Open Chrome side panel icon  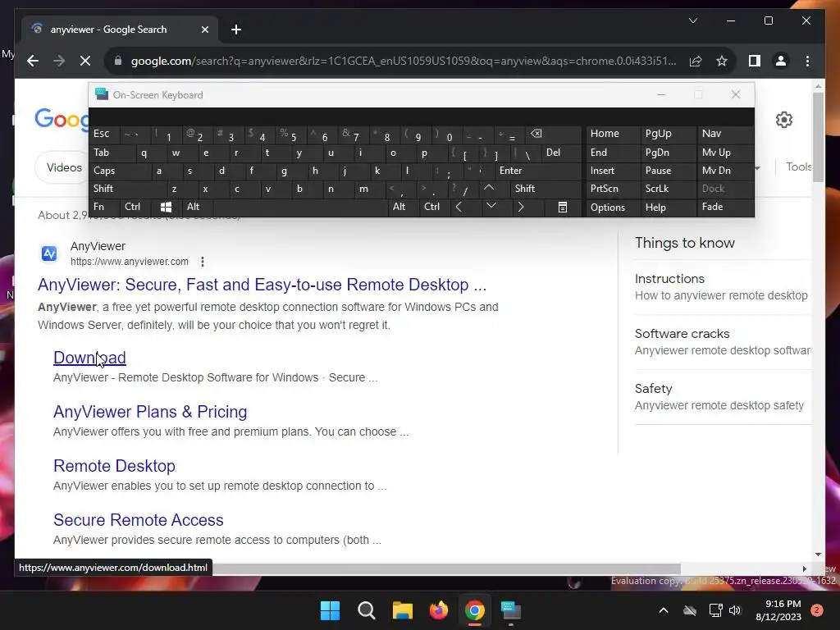click(x=755, y=61)
